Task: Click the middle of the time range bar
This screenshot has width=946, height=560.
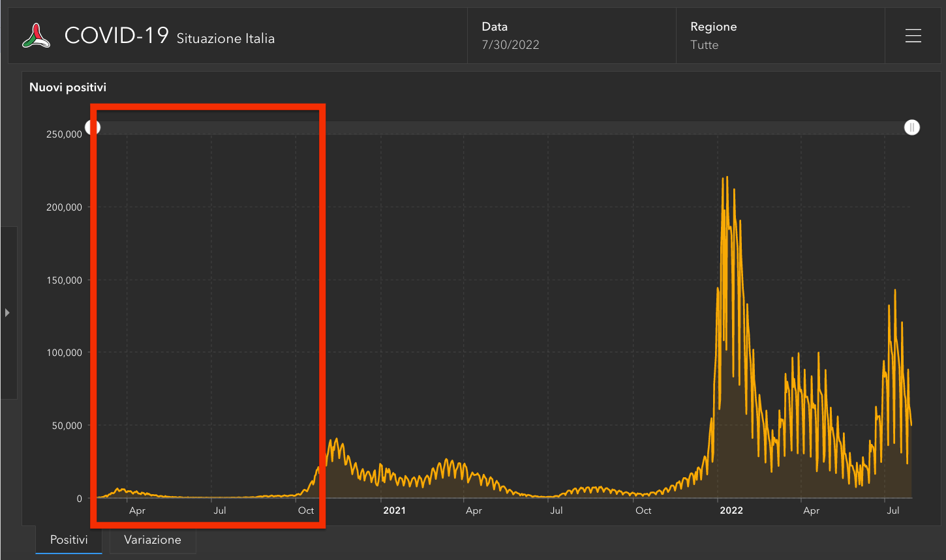Action: (502, 128)
